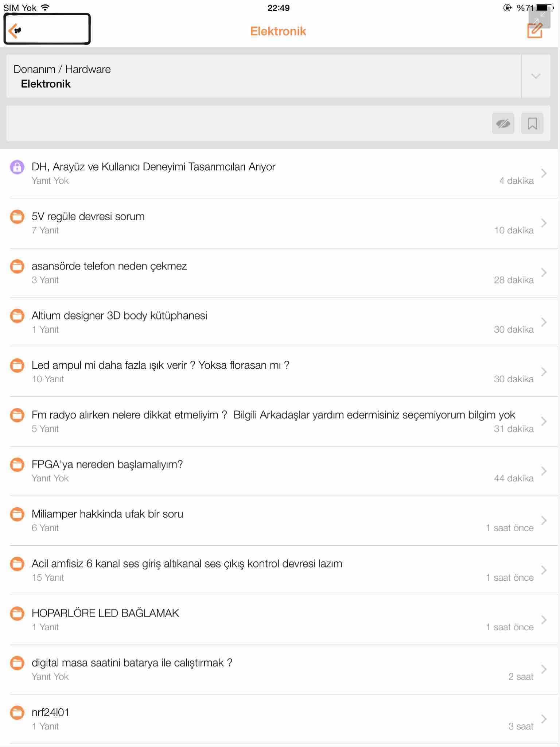The image size is (560, 747).
Task: Tap the purple lock icon of DH topic
Action: pyautogui.click(x=17, y=167)
